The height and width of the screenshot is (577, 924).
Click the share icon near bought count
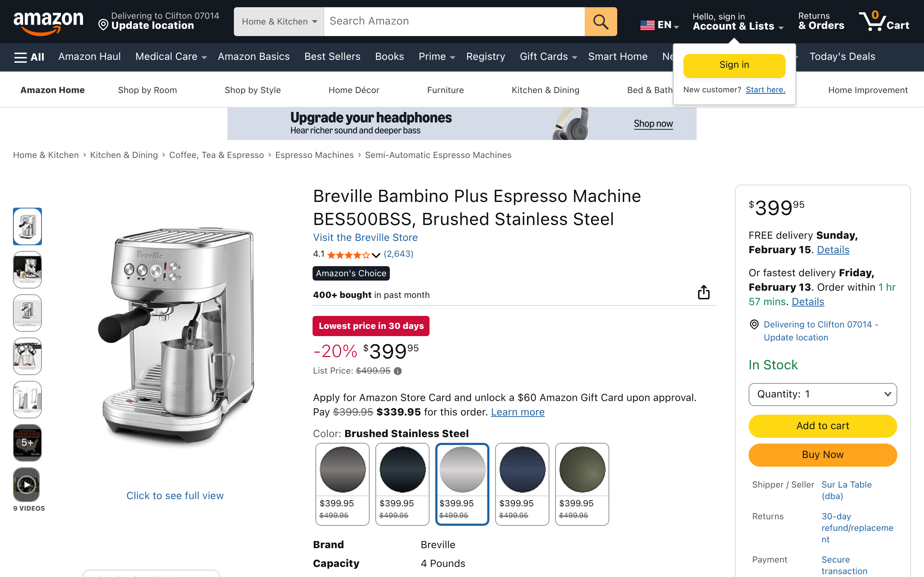tap(703, 292)
